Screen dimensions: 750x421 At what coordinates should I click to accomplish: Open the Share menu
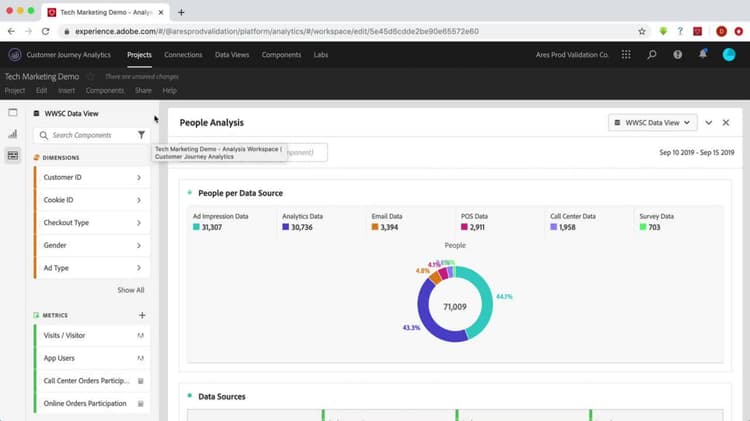click(143, 90)
